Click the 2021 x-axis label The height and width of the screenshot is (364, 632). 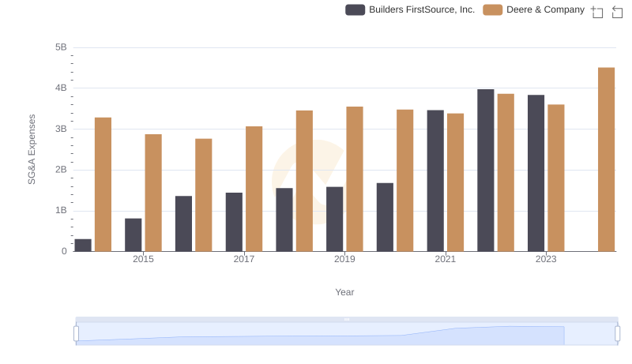click(x=446, y=259)
